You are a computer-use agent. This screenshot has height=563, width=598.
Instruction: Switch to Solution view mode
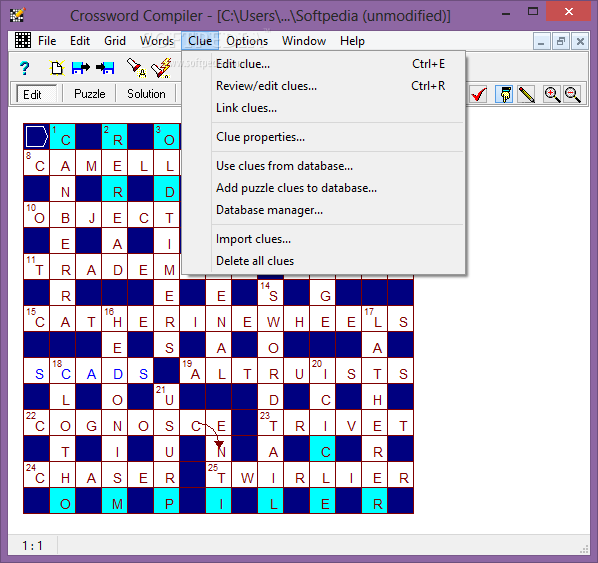point(146,94)
